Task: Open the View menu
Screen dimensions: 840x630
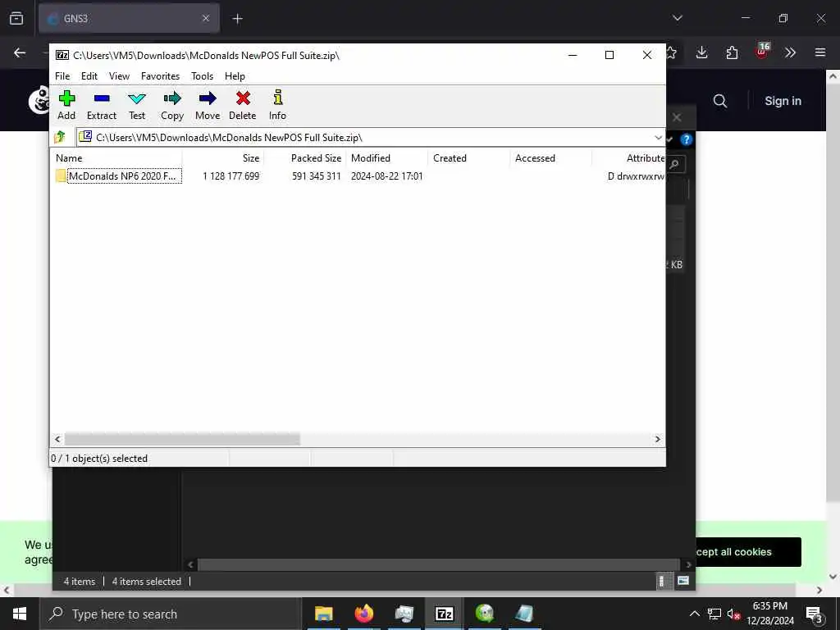Action: (119, 76)
